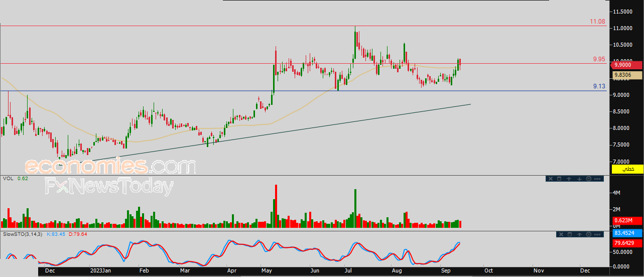This screenshot has height=277, width=644.
Task: Select the red 9.9000 current price tag
Action: coord(627,65)
